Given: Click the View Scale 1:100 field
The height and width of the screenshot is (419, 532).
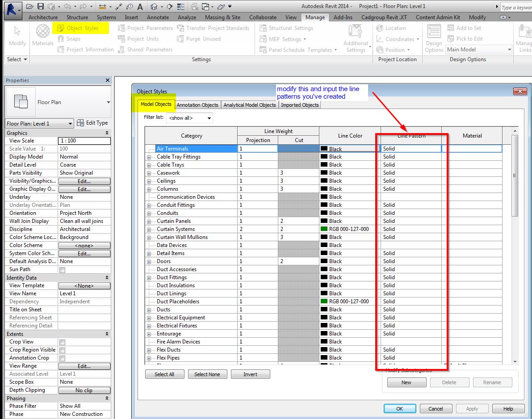Looking at the screenshot, I should 84,141.
